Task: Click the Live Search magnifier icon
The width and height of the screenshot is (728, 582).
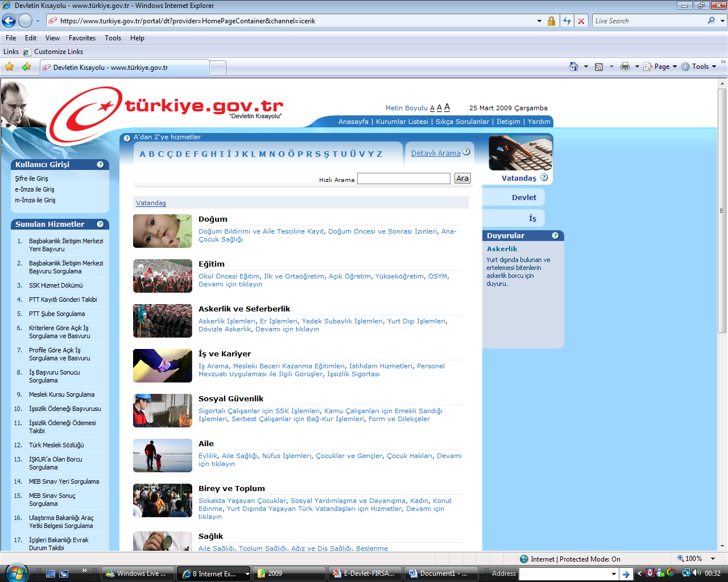Action: [712, 20]
